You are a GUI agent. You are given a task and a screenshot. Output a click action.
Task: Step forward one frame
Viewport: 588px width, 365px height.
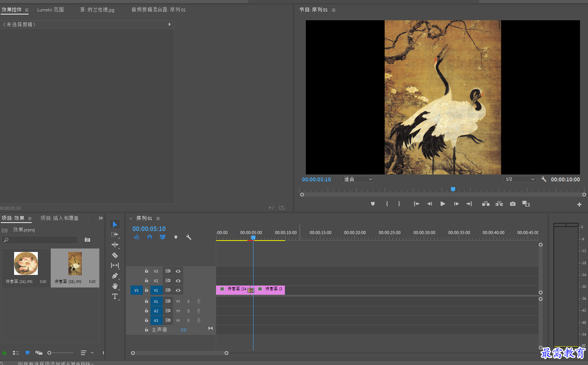(456, 204)
